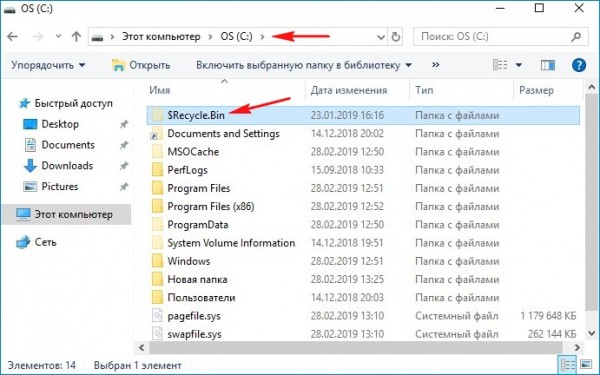Select the ProgramData folder
This screenshot has height=375, width=600.
pos(198,225)
